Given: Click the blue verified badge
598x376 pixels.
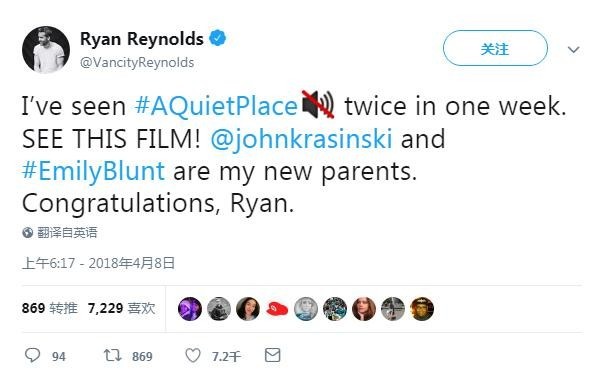Looking at the screenshot, I should tap(218, 39).
